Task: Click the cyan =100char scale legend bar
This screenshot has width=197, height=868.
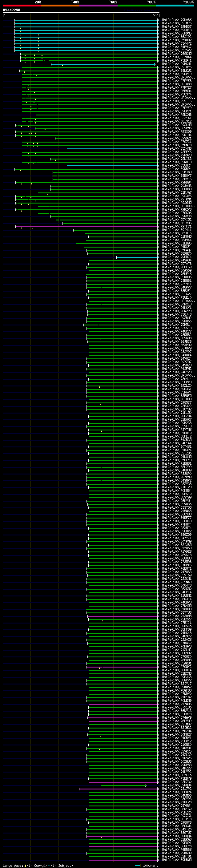Action: pos(138,866)
